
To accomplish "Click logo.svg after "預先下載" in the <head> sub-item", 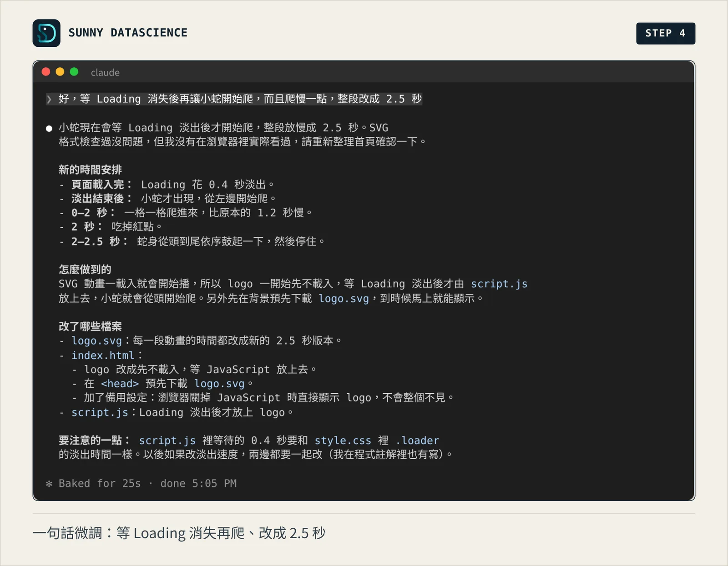I will coord(219,384).
